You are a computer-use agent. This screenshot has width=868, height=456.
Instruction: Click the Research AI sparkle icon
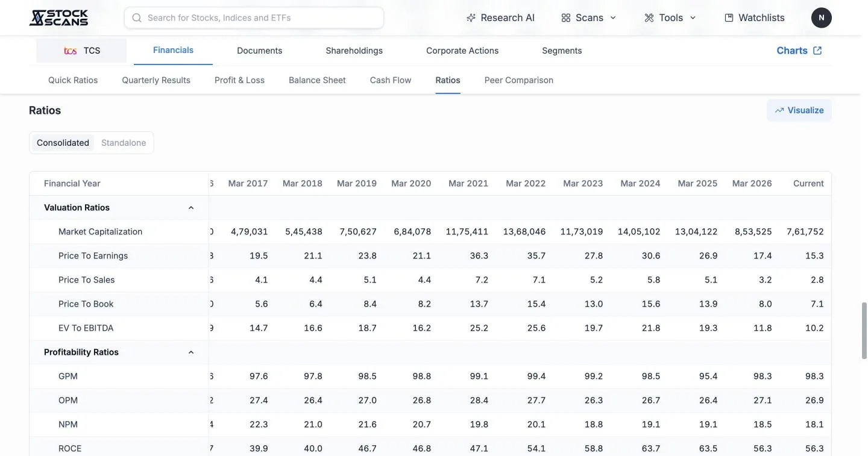click(x=471, y=18)
